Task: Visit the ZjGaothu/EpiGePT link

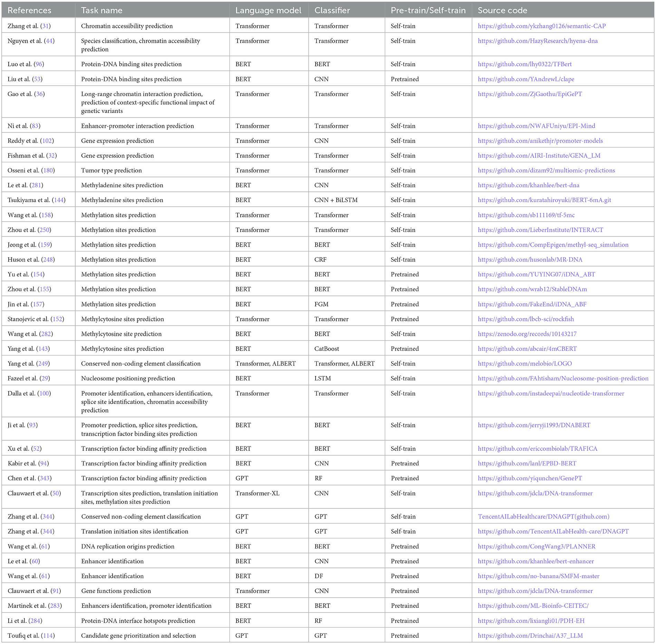Action: 530,94
